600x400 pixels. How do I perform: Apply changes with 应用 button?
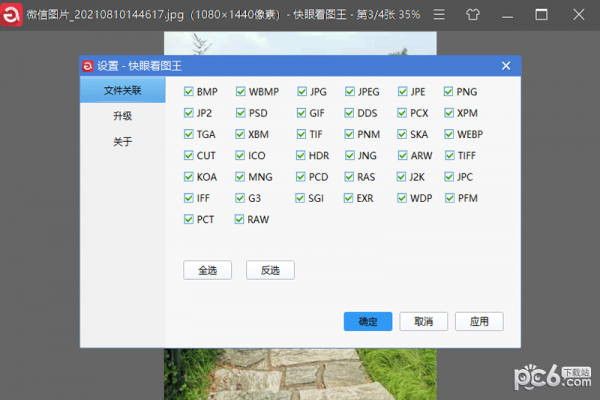pyautogui.click(x=479, y=322)
